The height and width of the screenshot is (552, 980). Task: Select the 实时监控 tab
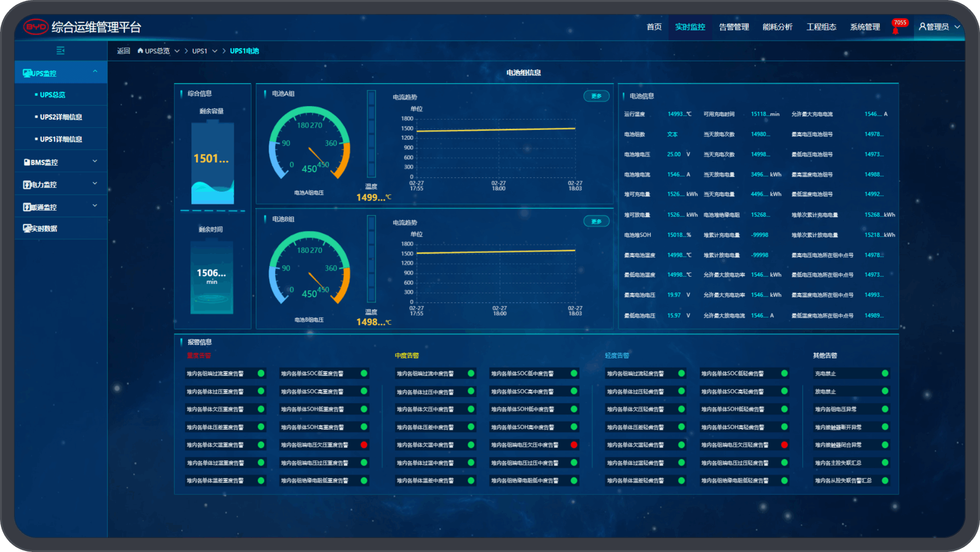pyautogui.click(x=690, y=27)
